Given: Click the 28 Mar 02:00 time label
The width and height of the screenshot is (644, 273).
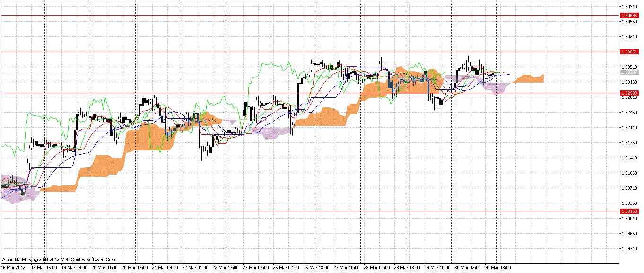Looking at the screenshot, I should point(376,267).
